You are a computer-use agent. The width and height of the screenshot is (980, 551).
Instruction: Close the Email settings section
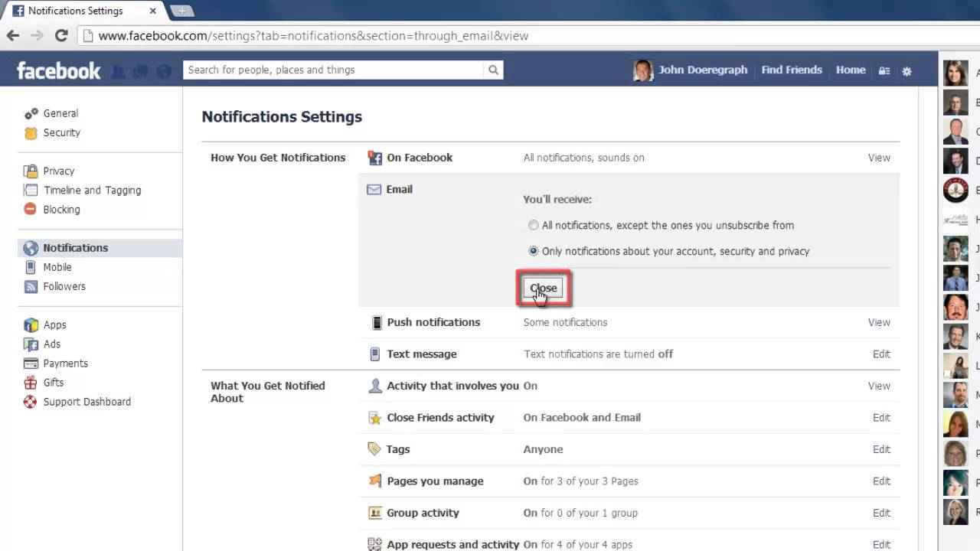(x=543, y=289)
